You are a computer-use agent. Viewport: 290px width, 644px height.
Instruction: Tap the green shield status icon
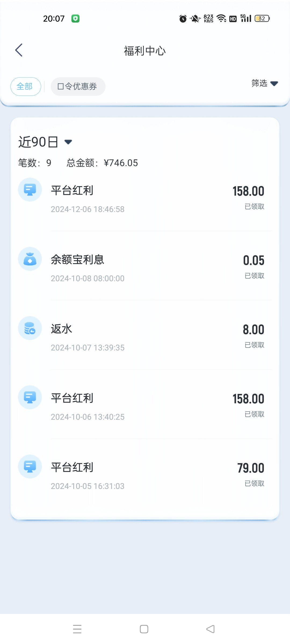75,19
